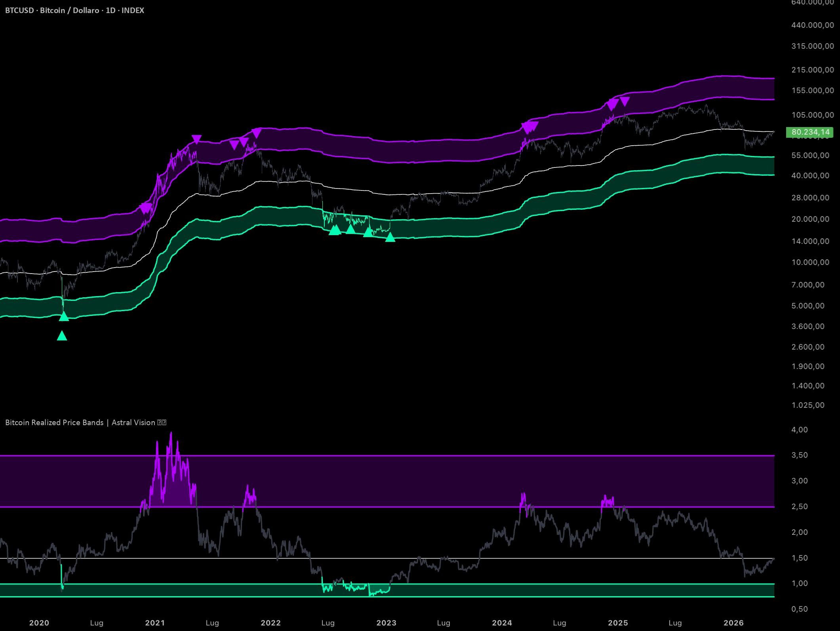This screenshot has width=840, height=631.
Task: Click the 2024 year label on time axis
Action: (502, 623)
